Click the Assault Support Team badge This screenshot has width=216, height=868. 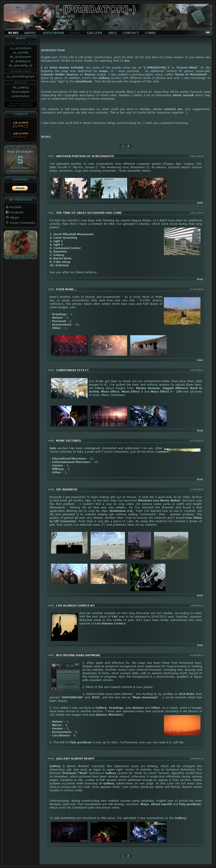point(21,245)
